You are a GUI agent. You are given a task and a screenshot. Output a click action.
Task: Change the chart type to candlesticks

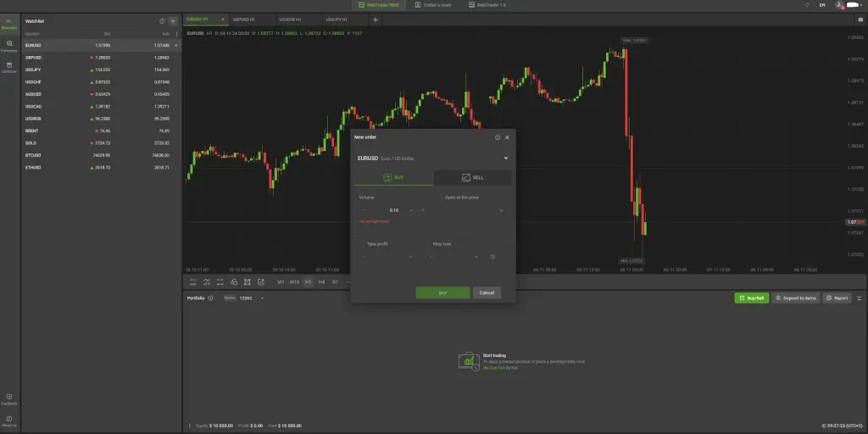pyautogui.click(x=193, y=281)
